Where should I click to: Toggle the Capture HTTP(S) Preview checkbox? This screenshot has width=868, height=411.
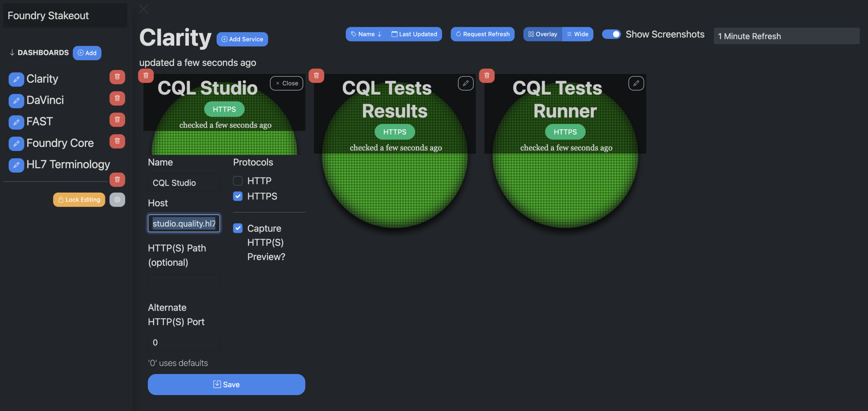[x=238, y=228]
